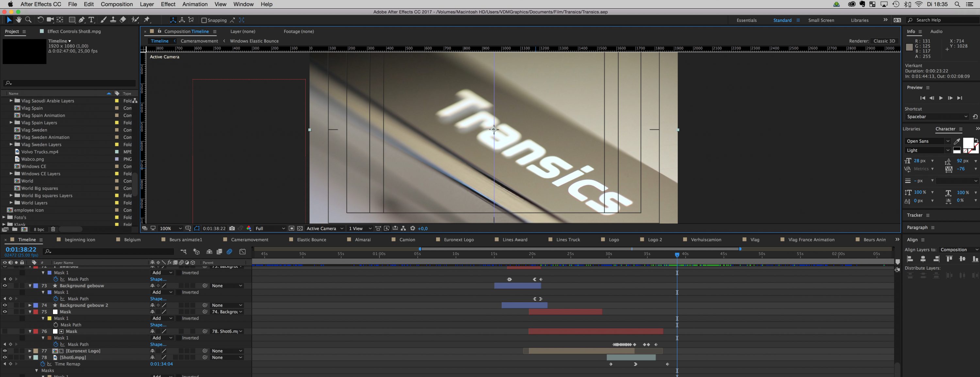This screenshot has width=980, height=377.
Task: Click the Frame Blending timeline icon
Action: tap(219, 252)
